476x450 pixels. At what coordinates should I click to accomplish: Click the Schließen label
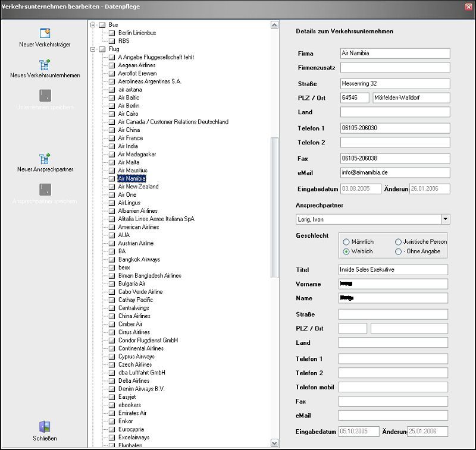tap(45, 438)
